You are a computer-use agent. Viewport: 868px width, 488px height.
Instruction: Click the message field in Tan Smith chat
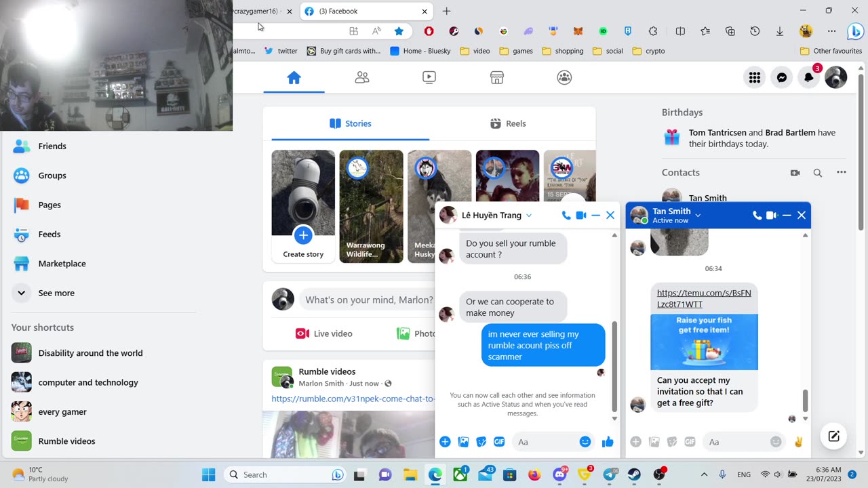point(736,442)
